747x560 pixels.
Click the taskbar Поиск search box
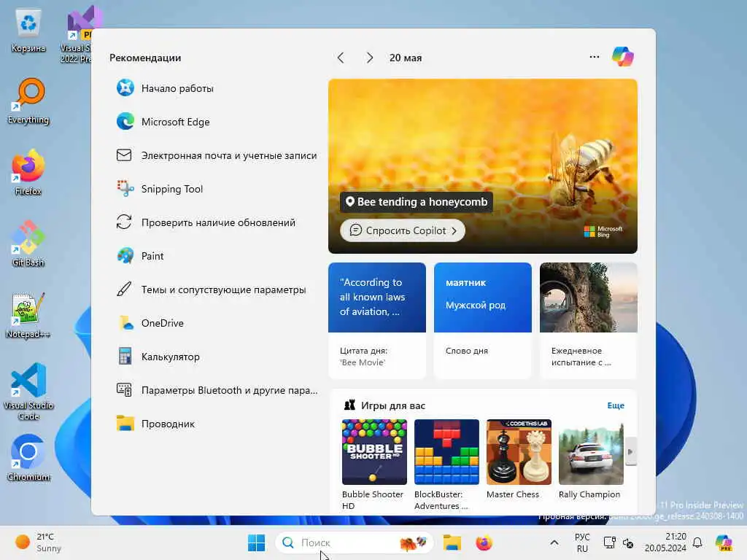pos(354,542)
